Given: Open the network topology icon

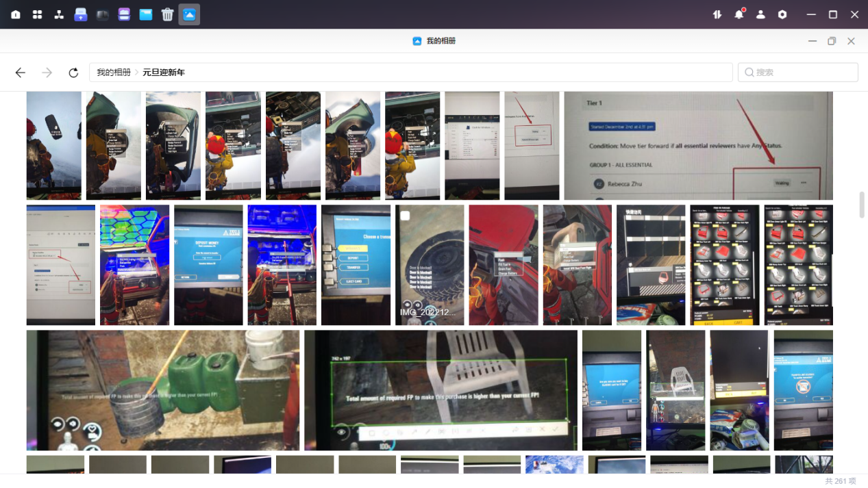Looking at the screenshot, I should pos(59,14).
